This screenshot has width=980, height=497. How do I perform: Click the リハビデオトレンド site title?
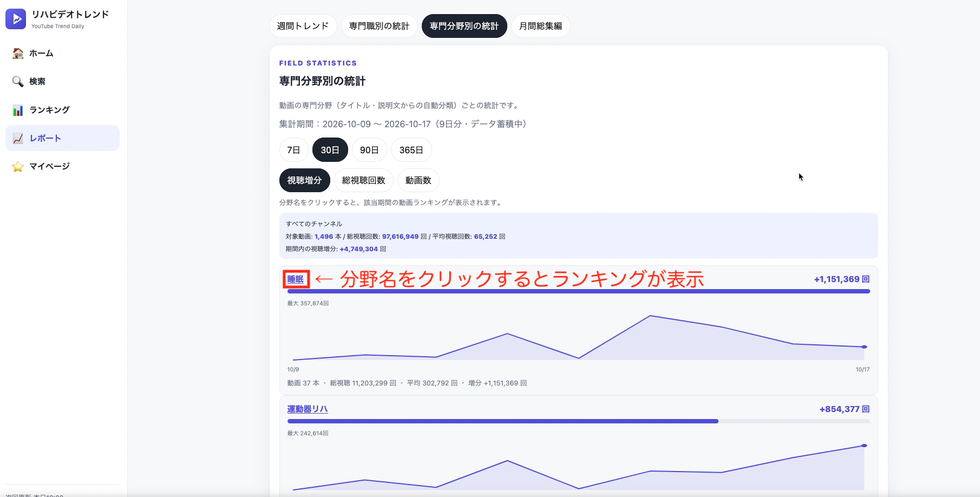coord(70,14)
